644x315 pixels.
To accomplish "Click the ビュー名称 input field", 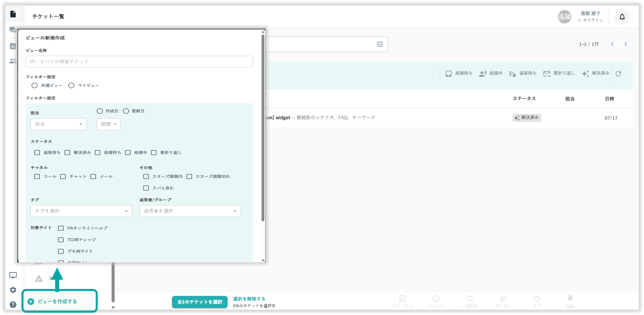I will pyautogui.click(x=139, y=61).
